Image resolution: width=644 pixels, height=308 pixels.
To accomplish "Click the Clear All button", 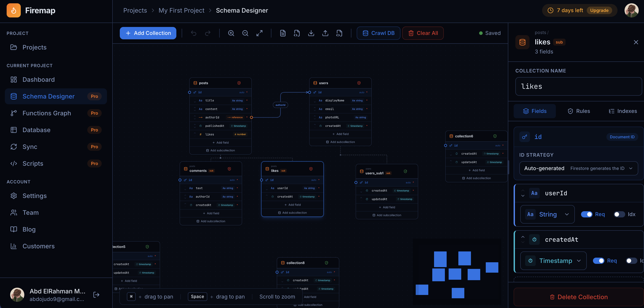I will 423,33.
